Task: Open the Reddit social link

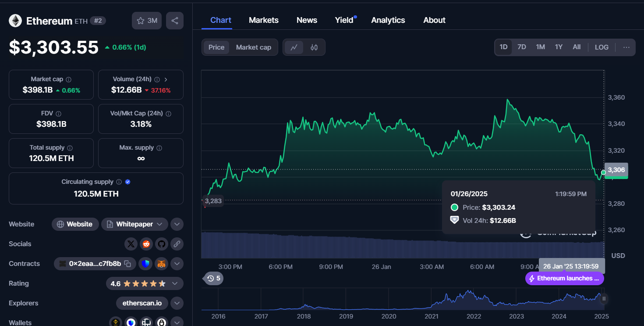Action: pos(146,244)
